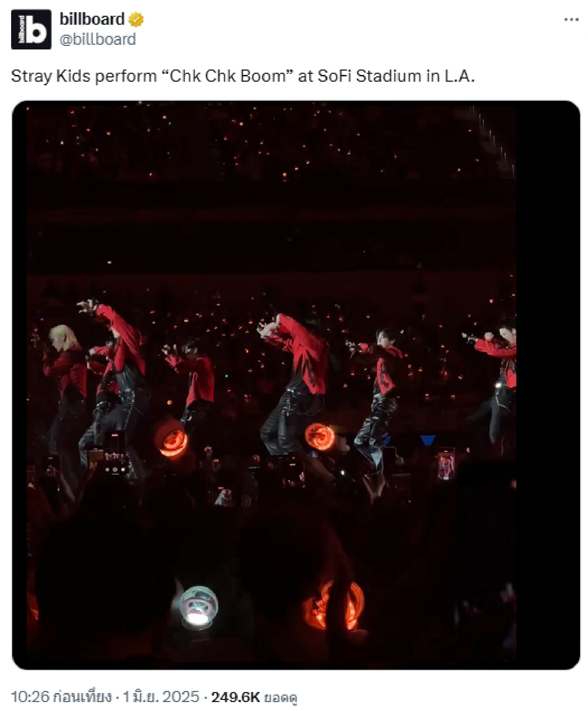The width and height of the screenshot is (588, 711).
Task: Click the 1 มิ.ย. 2025 post date
Action: [x=161, y=697]
